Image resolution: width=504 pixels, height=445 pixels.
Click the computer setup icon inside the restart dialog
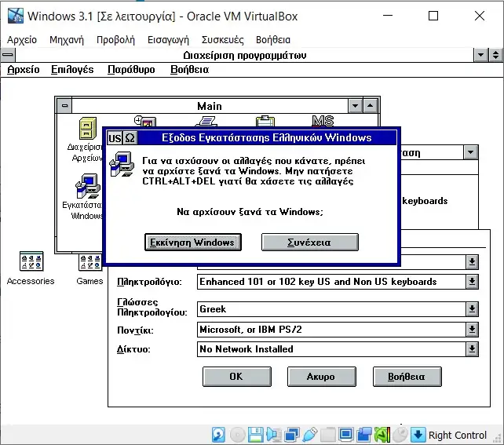(122, 164)
